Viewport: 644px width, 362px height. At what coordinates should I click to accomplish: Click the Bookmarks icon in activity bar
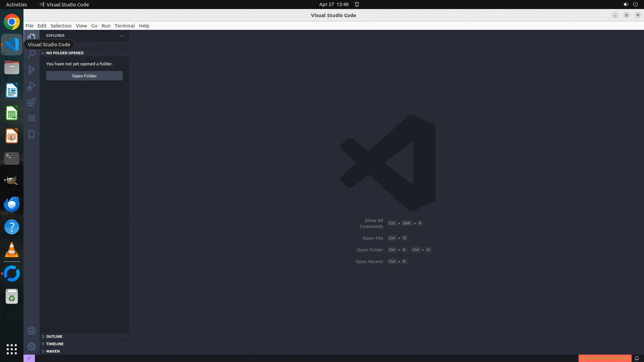tap(32, 134)
